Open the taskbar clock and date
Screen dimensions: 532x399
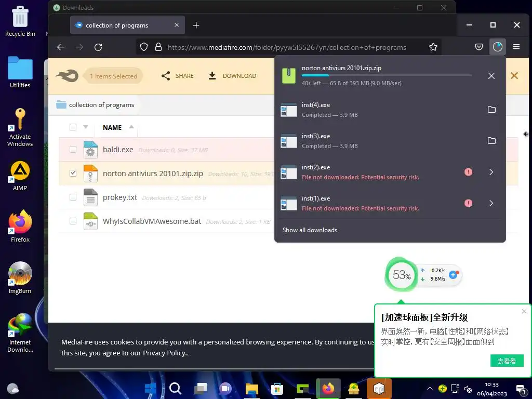tap(491, 389)
